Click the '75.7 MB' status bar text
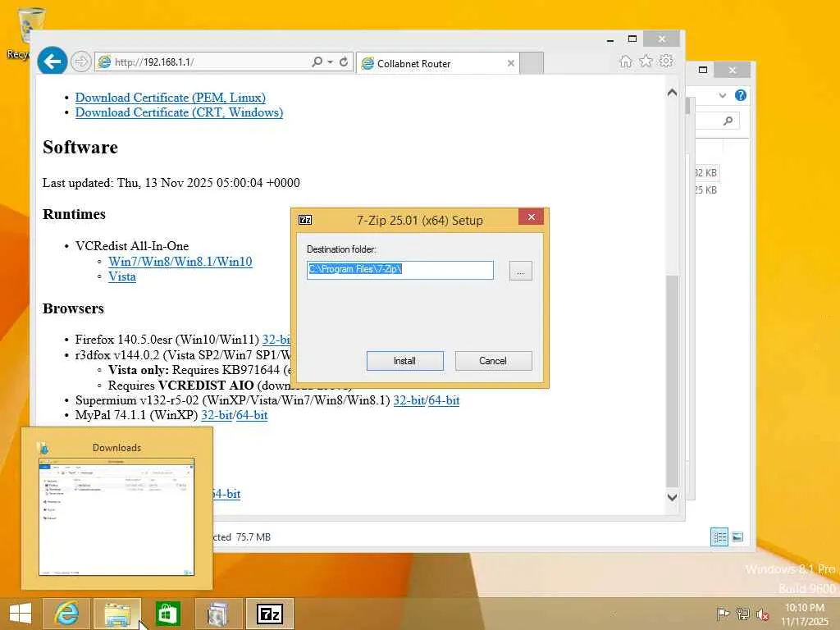This screenshot has width=840, height=630. 253,536
